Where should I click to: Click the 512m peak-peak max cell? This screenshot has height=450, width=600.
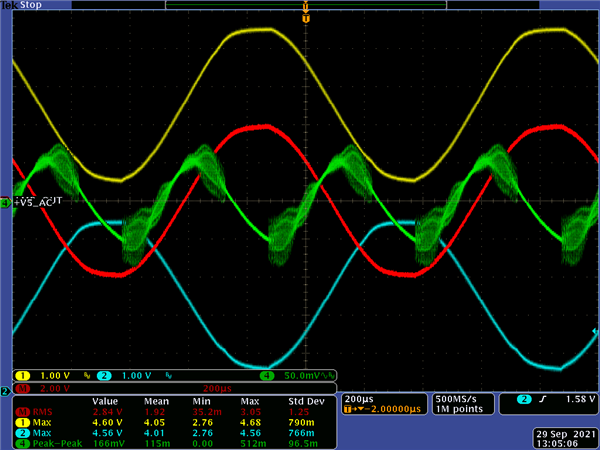pyautogui.click(x=253, y=443)
